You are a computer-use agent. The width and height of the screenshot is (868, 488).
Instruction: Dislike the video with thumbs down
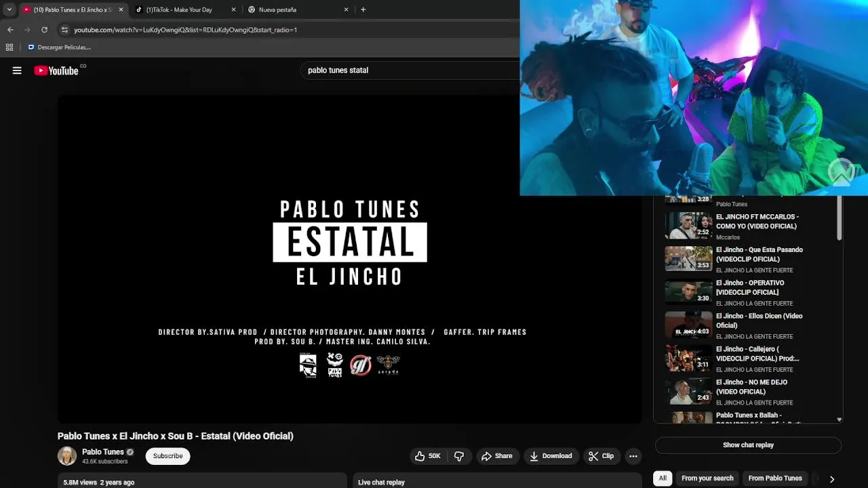pos(459,456)
